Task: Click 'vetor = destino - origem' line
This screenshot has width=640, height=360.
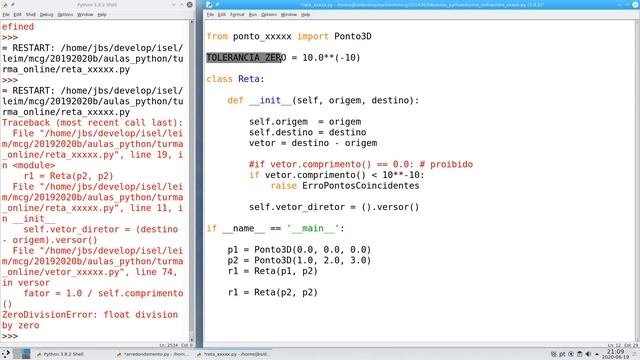Action: (x=313, y=143)
